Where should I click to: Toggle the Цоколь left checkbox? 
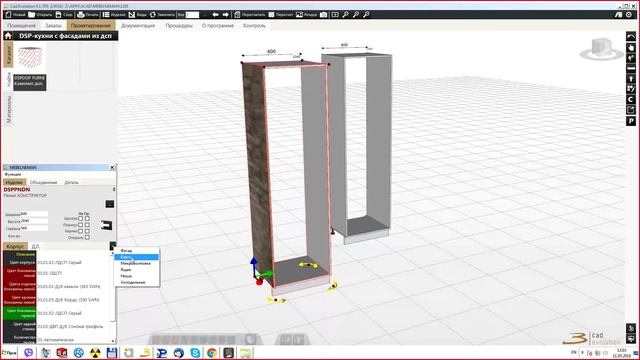coord(80,218)
